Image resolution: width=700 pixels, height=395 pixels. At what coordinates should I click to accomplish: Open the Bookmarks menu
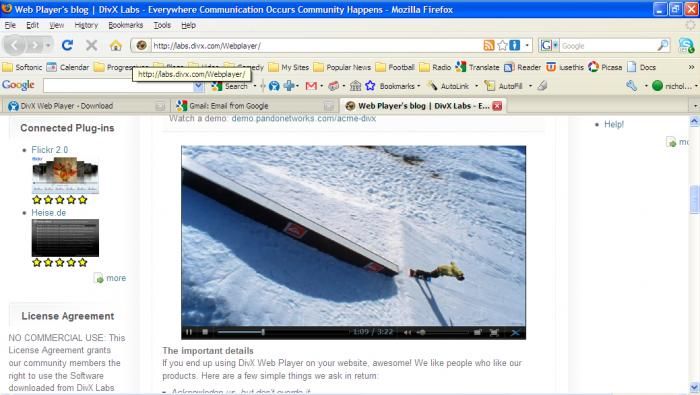coord(125,25)
